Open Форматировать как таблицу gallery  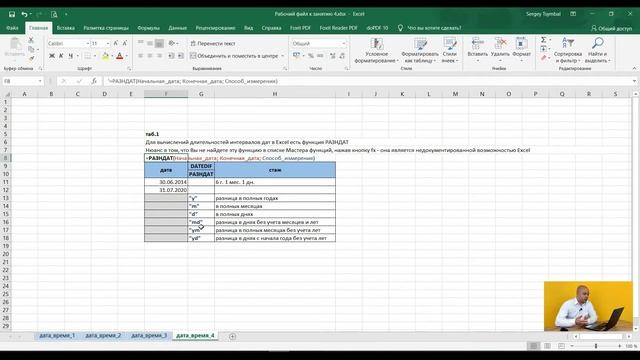420,51
